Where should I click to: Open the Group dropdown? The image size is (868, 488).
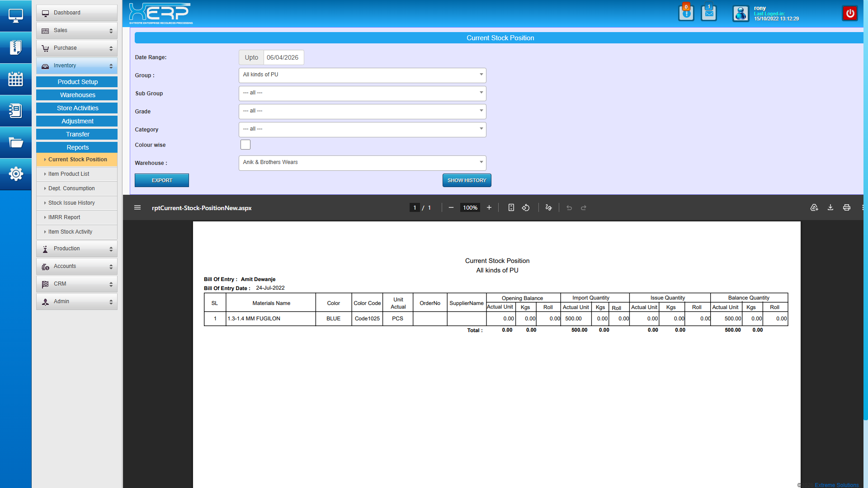pyautogui.click(x=362, y=75)
